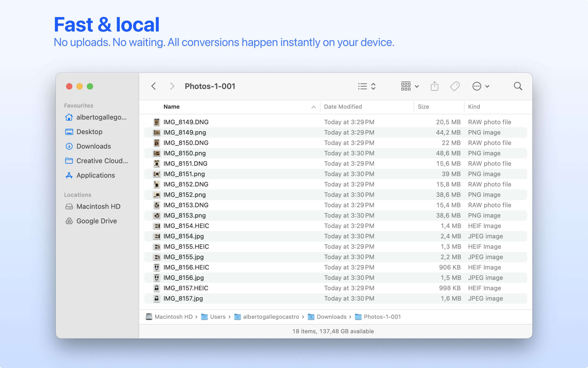The width and height of the screenshot is (588, 368).
Task: Select the file IMG_8153.png
Action: 336,215
